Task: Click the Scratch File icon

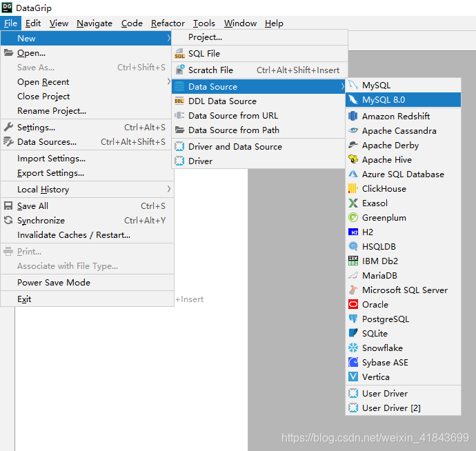Action: click(x=179, y=70)
